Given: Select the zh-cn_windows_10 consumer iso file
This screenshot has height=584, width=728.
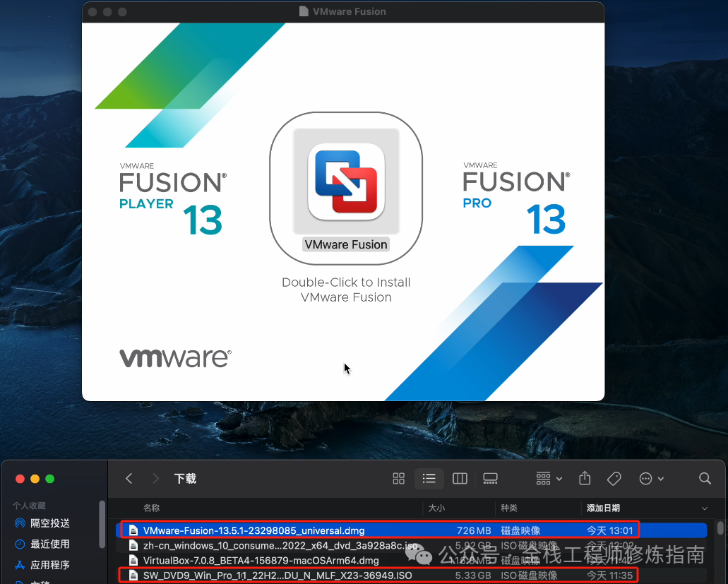Looking at the screenshot, I should pos(411,545).
